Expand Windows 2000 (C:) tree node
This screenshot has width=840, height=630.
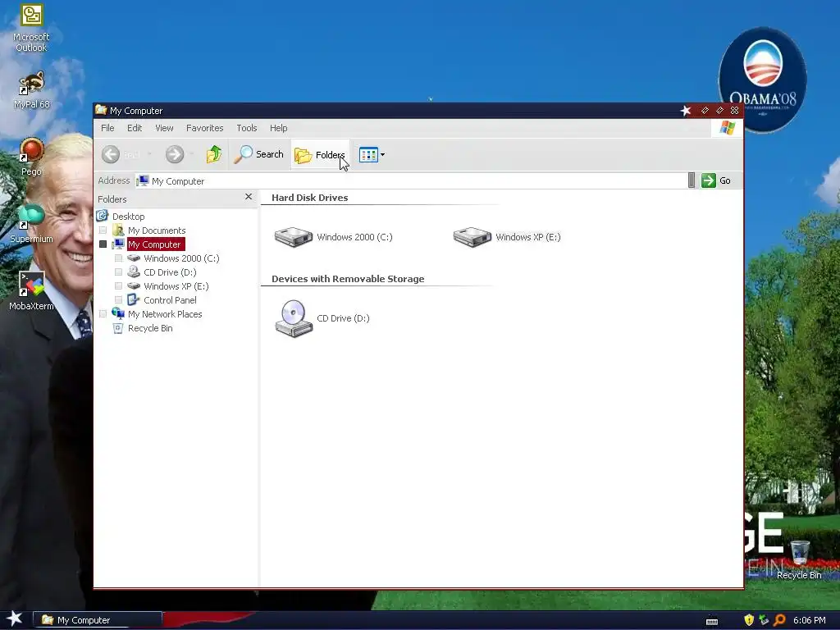tap(118, 258)
